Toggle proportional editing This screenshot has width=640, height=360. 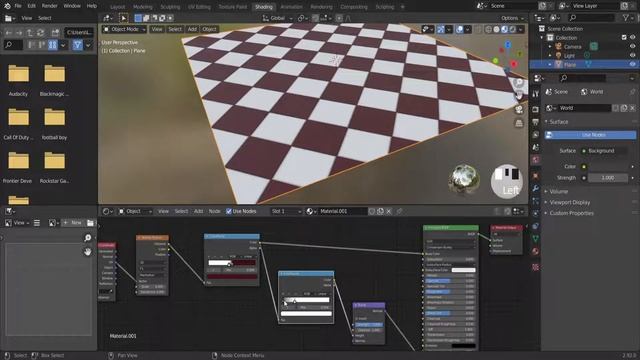tap(339, 18)
